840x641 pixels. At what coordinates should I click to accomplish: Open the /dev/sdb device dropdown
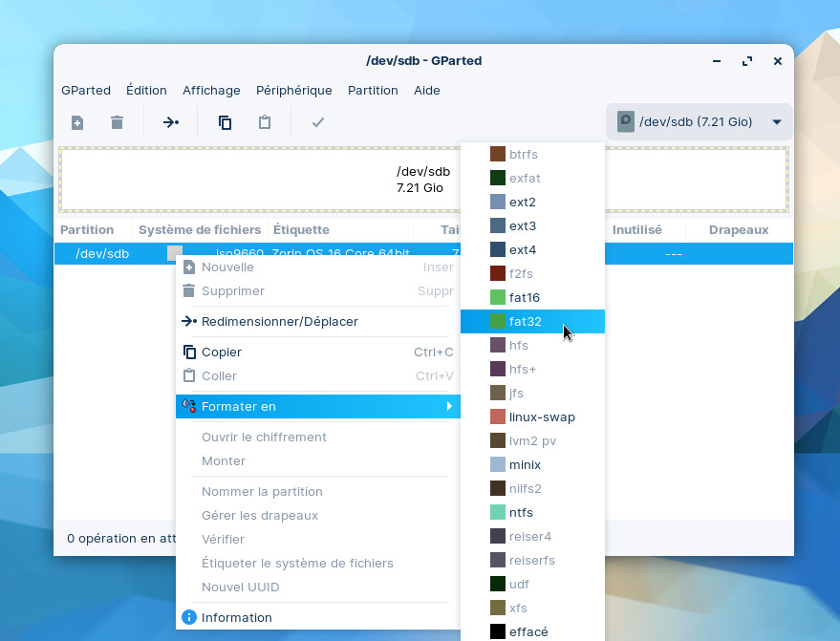click(776, 122)
